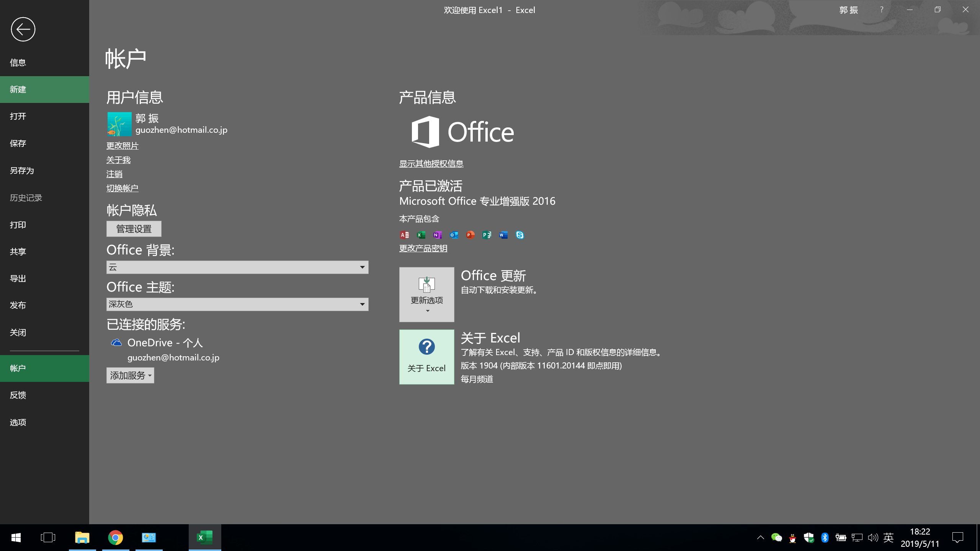Click the 显示其他授权信息 link
Image resolution: width=980 pixels, height=551 pixels.
coord(431,164)
